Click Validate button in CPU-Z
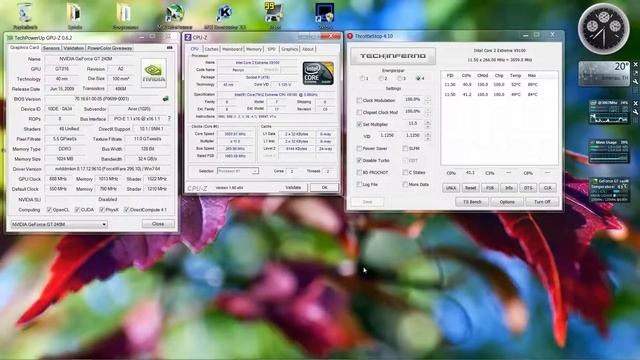 pyautogui.click(x=293, y=187)
